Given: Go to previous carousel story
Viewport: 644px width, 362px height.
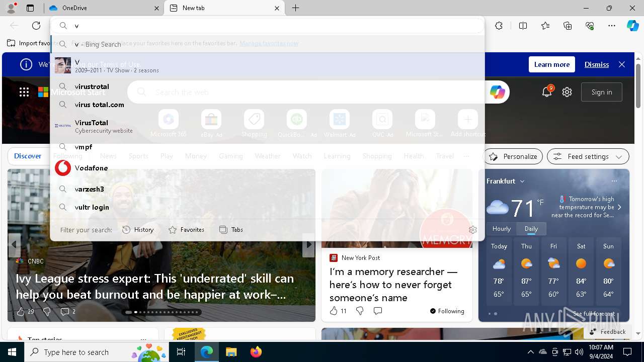Looking at the screenshot, I should (14, 245).
